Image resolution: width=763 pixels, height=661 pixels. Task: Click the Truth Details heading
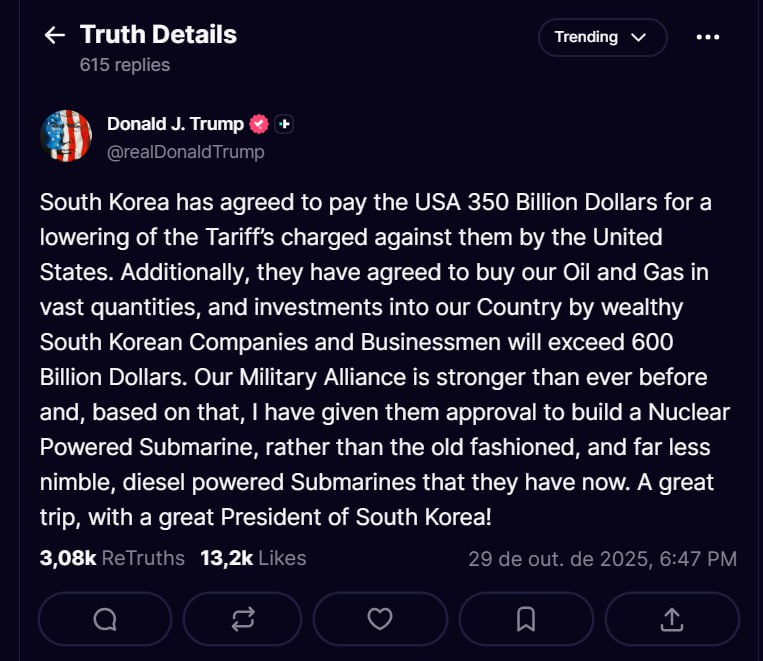click(158, 35)
